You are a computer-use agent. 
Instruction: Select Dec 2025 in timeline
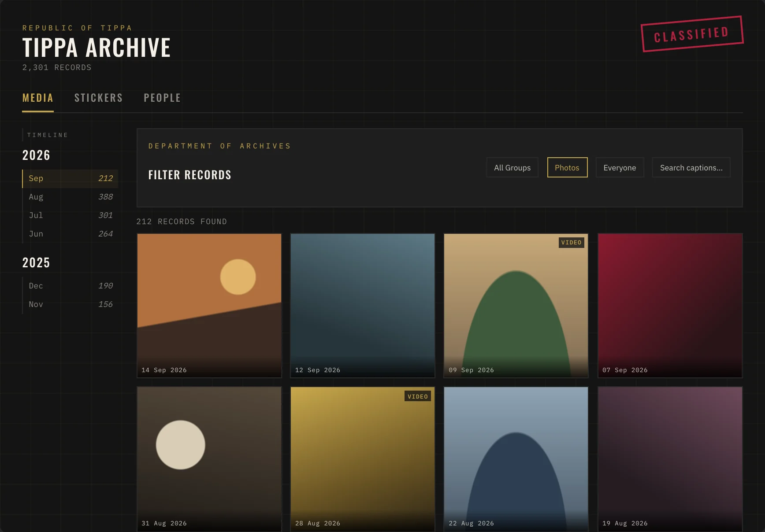pos(71,286)
